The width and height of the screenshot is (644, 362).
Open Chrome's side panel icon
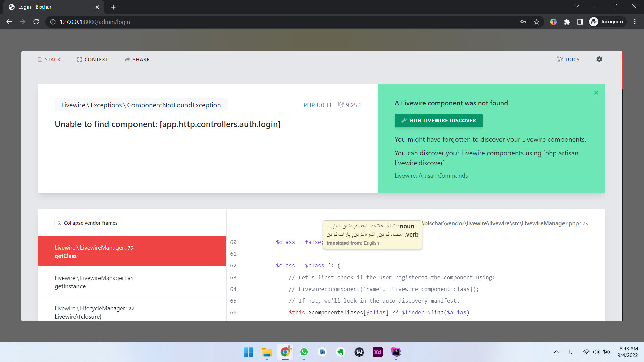point(580,22)
